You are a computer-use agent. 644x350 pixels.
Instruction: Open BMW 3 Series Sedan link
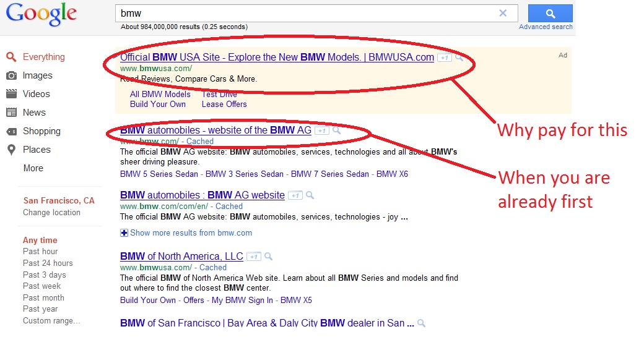point(245,174)
